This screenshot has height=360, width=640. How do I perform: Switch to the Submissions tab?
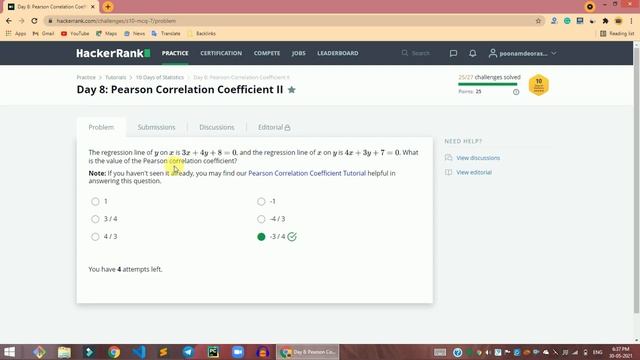coord(156,127)
